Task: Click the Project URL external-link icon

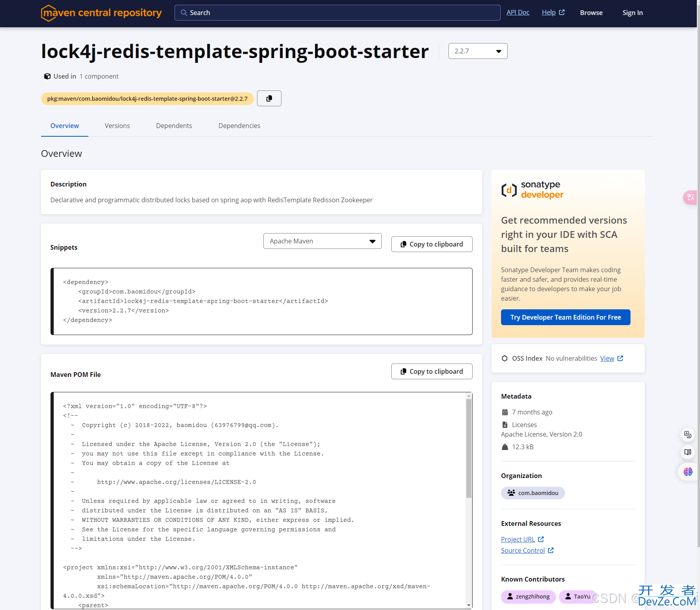Action: (x=541, y=539)
